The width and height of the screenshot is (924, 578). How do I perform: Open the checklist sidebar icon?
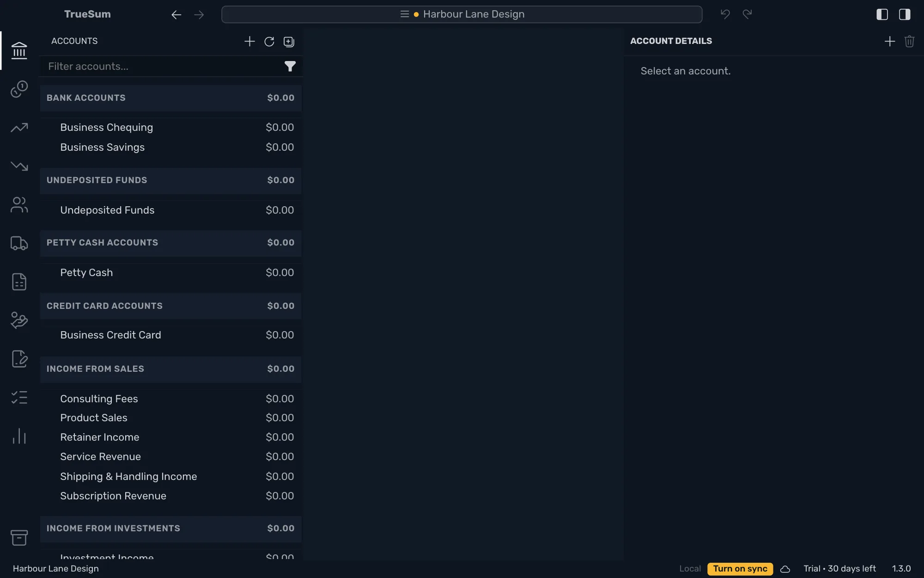(x=19, y=397)
